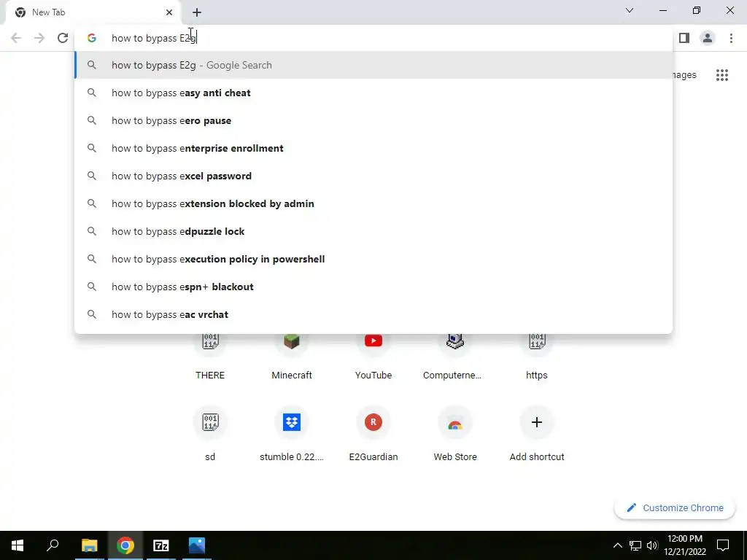747x560 pixels.
Task: Click inside the address bar text
Action: coord(153,38)
